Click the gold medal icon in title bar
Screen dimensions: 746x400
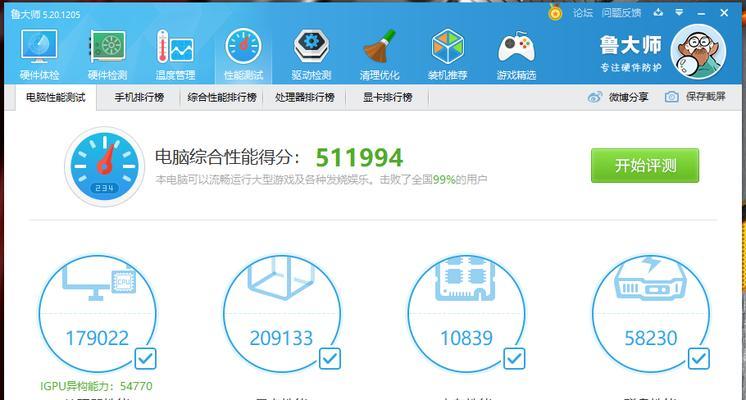click(555, 12)
